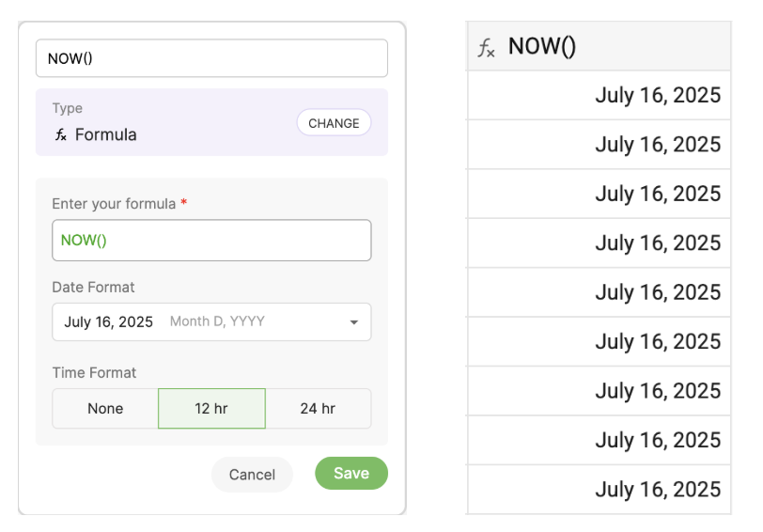Click the Formula type label text

(106, 135)
